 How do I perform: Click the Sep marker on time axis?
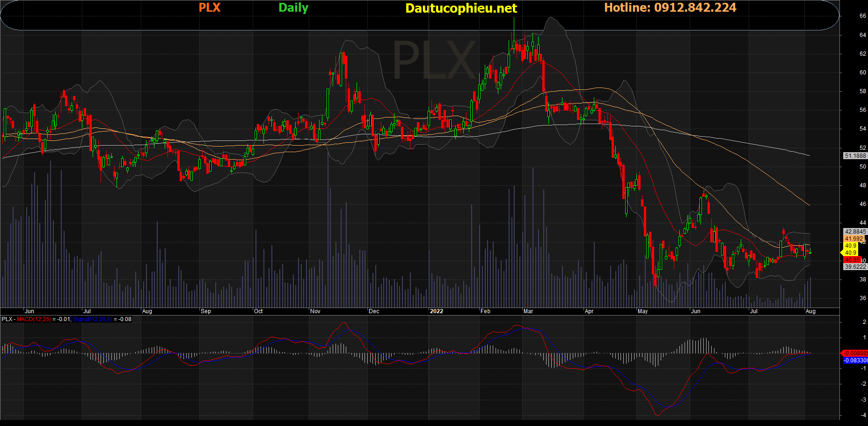[205, 311]
